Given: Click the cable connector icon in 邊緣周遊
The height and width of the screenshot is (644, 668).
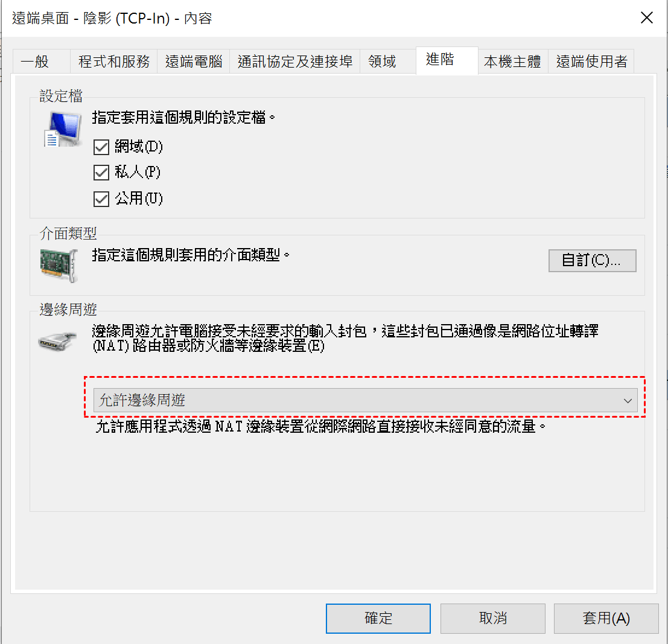Looking at the screenshot, I should pyautogui.click(x=57, y=342).
